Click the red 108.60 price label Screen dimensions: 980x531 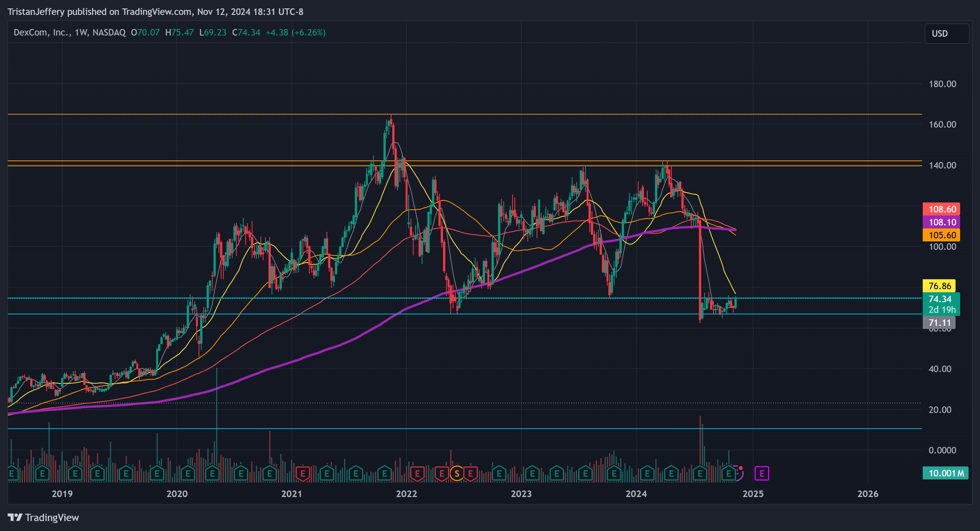(x=941, y=209)
